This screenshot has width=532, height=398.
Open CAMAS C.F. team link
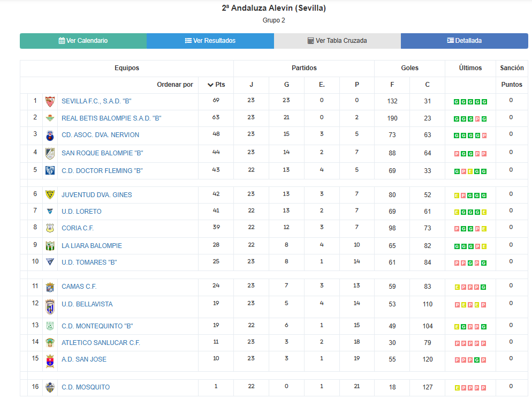point(79,287)
